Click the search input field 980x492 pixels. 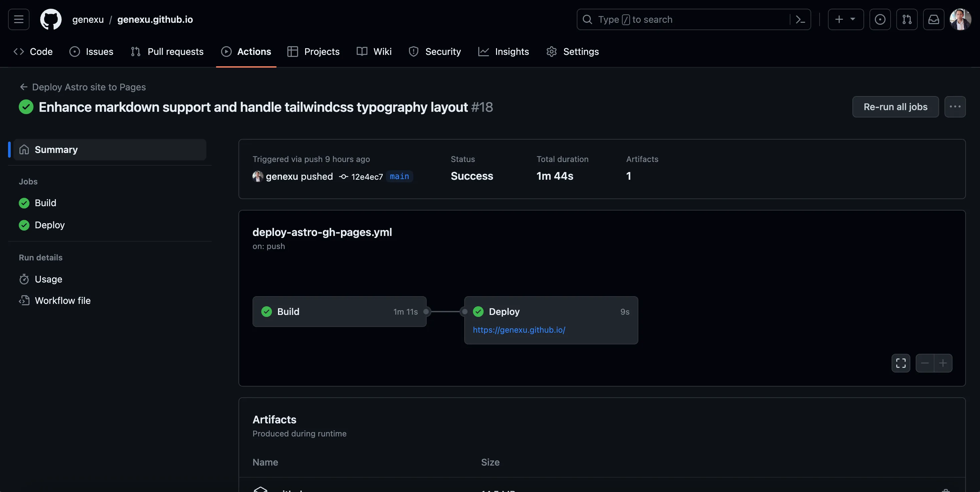tap(685, 19)
